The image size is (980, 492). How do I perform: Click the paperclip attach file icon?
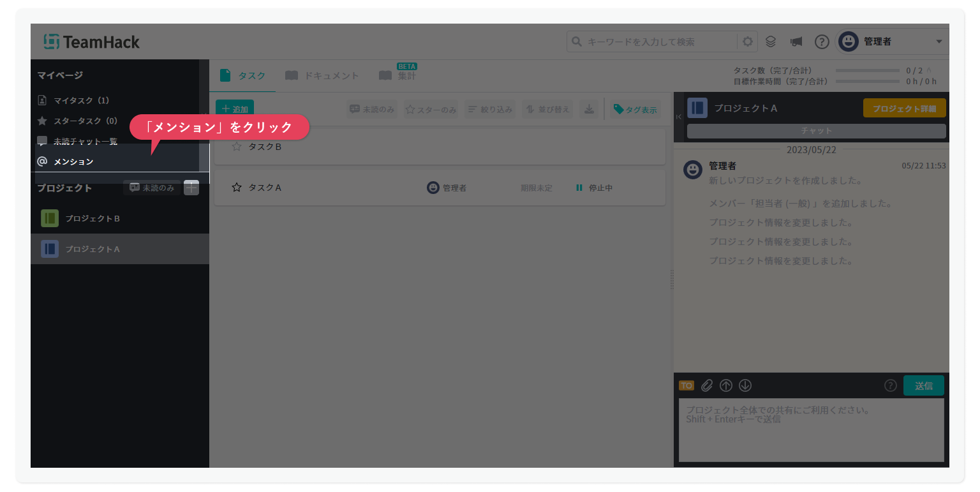point(706,385)
